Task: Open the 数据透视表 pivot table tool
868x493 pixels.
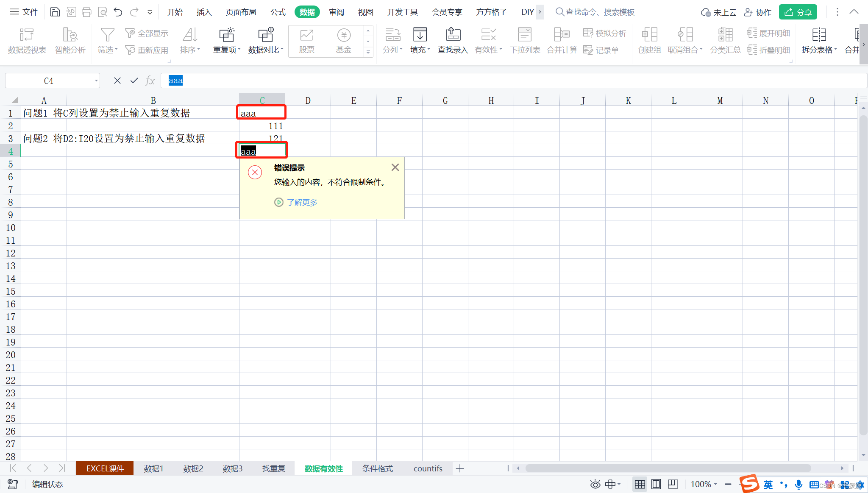Action: [x=27, y=41]
